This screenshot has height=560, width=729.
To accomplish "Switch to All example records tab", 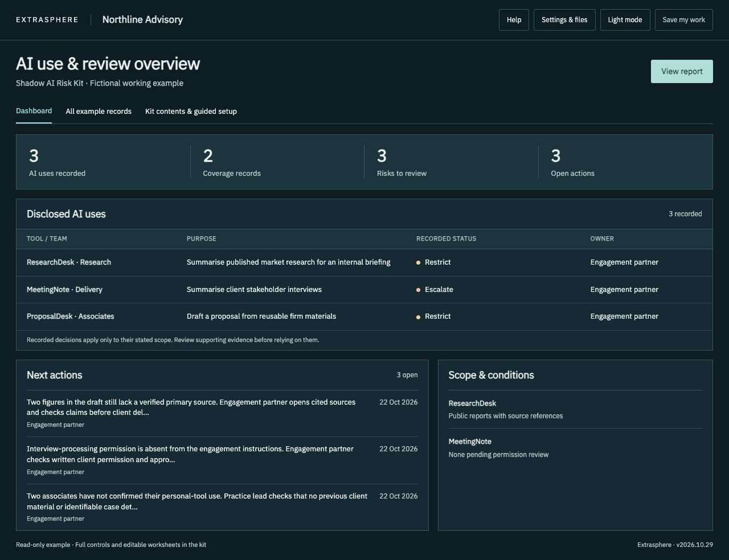I will click(x=99, y=112).
